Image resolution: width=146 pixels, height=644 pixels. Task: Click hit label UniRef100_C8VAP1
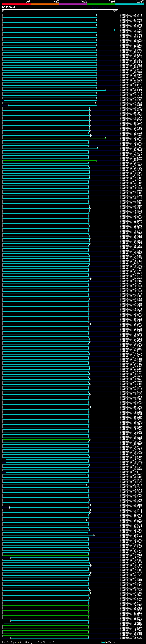[x=131, y=128]
